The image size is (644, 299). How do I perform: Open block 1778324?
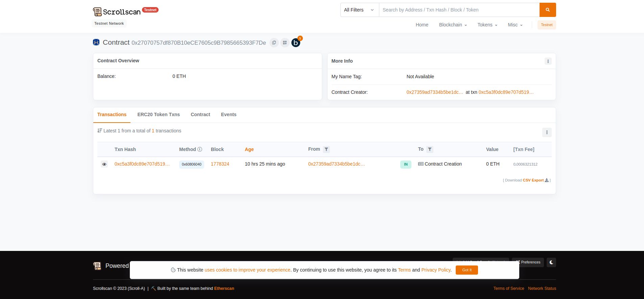(220, 164)
